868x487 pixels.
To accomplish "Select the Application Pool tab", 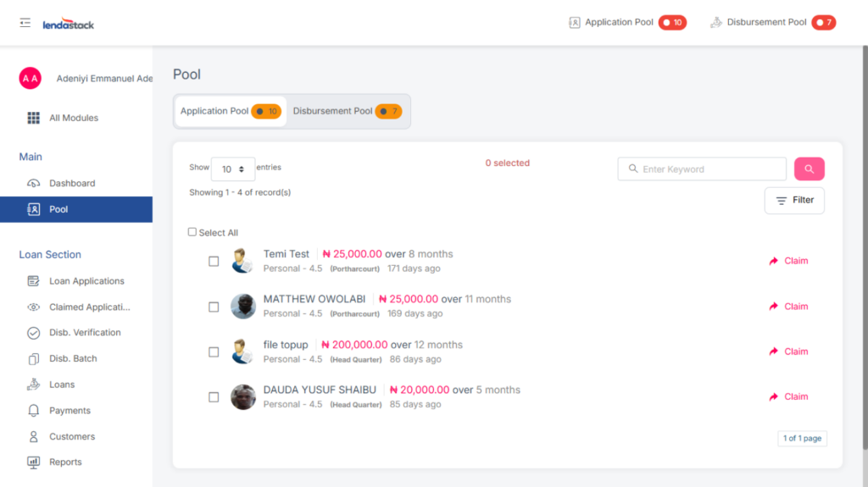I will pos(230,111).
